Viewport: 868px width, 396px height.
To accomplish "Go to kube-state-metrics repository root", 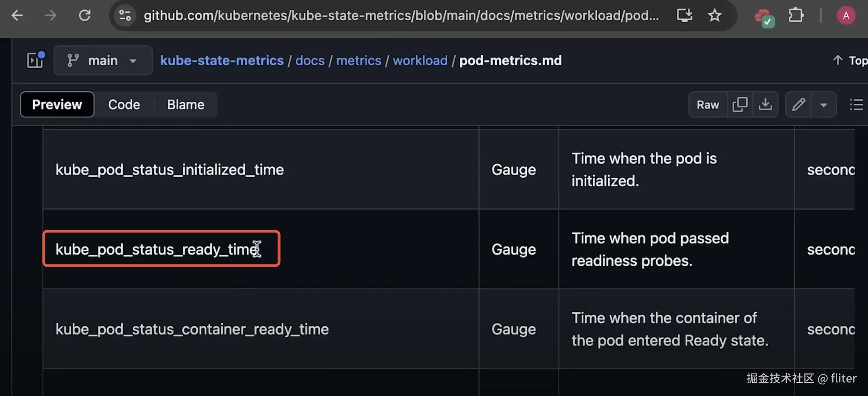I will pyautogui.click(x=222, y=60).
